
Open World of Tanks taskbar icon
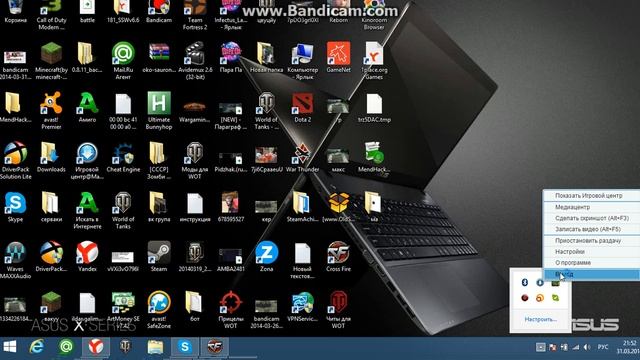coord(125,347)
